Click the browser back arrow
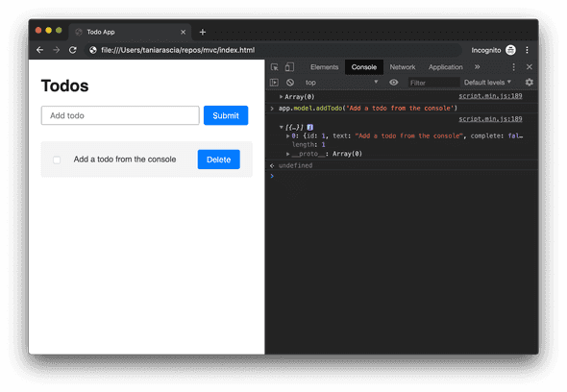567x392 pixels. pyautogui.click(x=39, y=50)
